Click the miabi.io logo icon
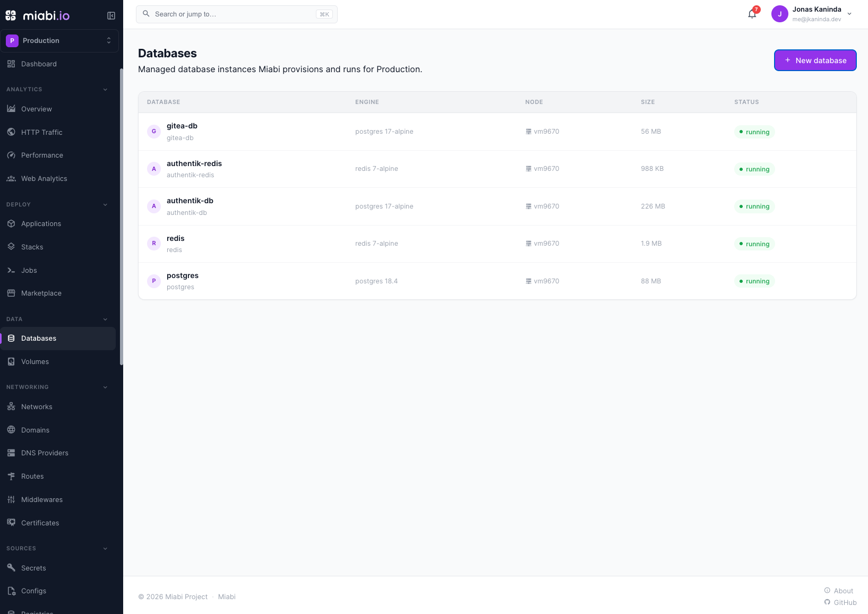 11,16
